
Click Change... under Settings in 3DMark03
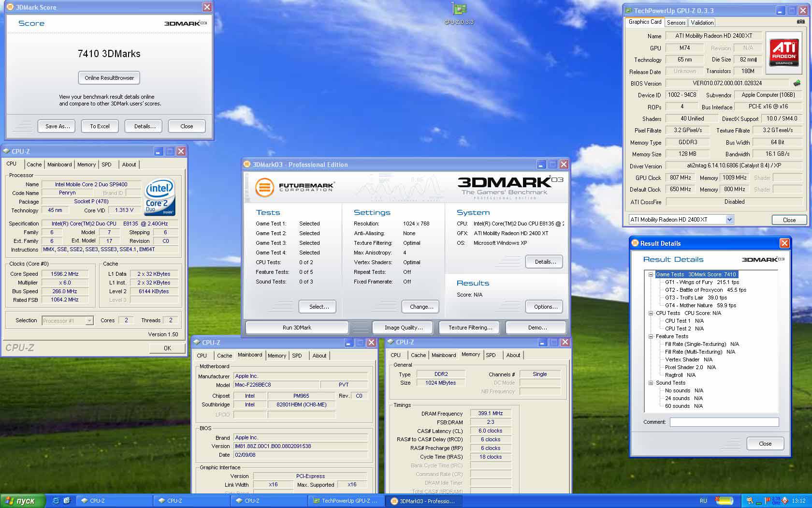coord(421,307)
